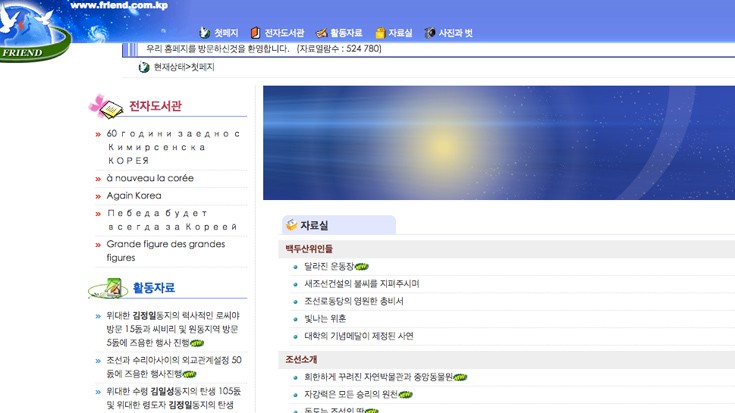
Task: Open the 'Again Korea' book link
Action: tap(134, 196)
